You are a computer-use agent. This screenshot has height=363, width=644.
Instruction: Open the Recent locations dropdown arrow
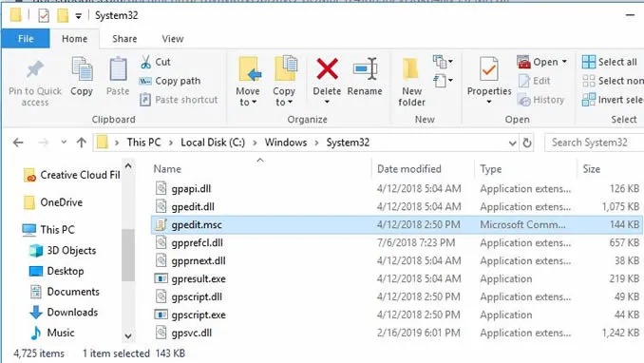[64, 143]
